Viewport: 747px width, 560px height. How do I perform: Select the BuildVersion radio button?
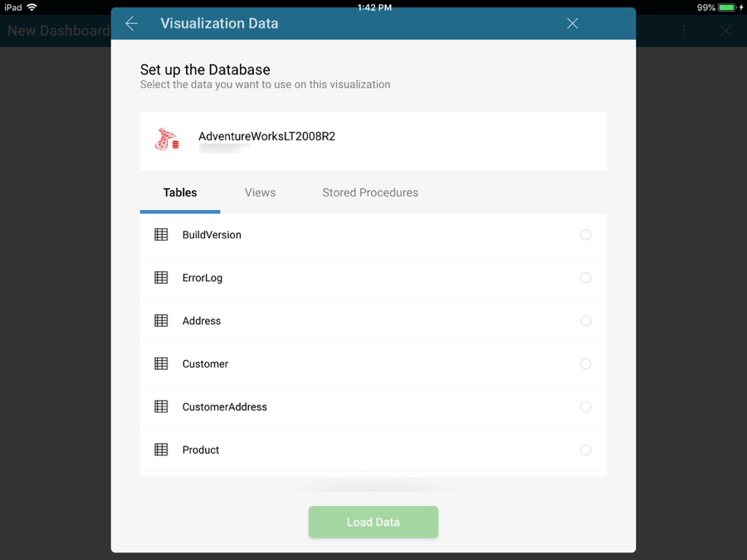pyautogui.click(x=585, y=235)
